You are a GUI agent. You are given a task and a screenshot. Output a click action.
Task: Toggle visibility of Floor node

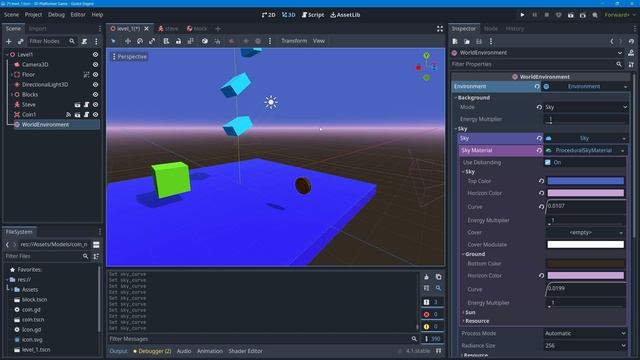click(x=96, y=75)
